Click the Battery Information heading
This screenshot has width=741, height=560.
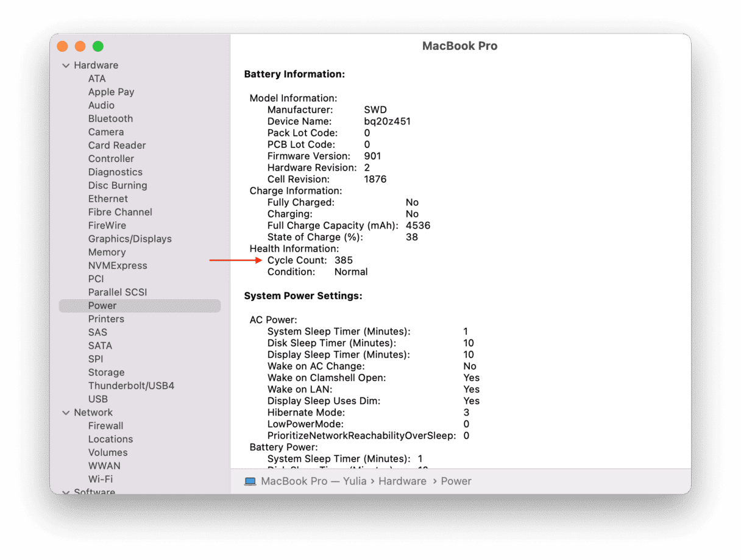[x=295, y=75]
